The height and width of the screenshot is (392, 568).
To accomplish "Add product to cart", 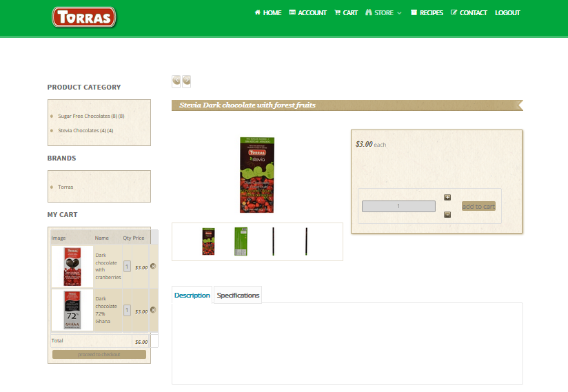I will click(x=478, y=206).
